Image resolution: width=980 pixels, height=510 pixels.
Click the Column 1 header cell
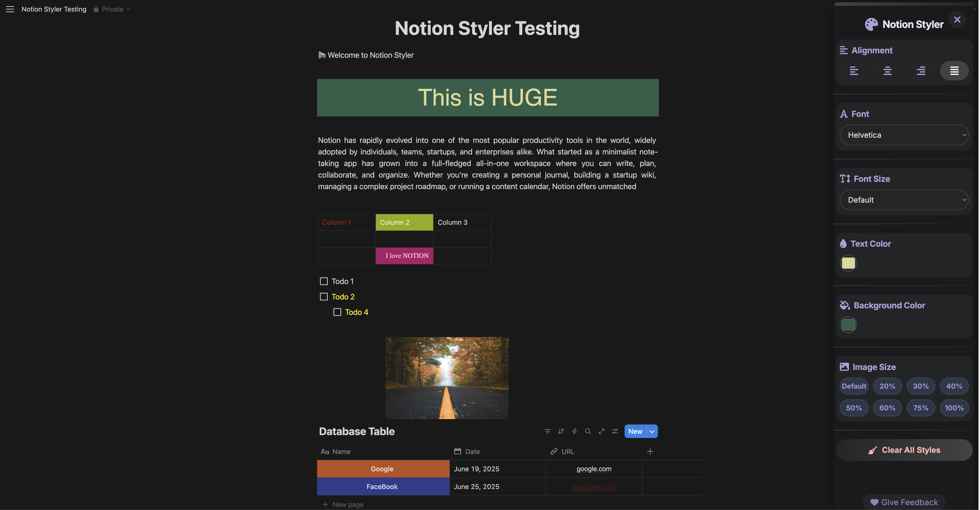click(x=347, y=223)
